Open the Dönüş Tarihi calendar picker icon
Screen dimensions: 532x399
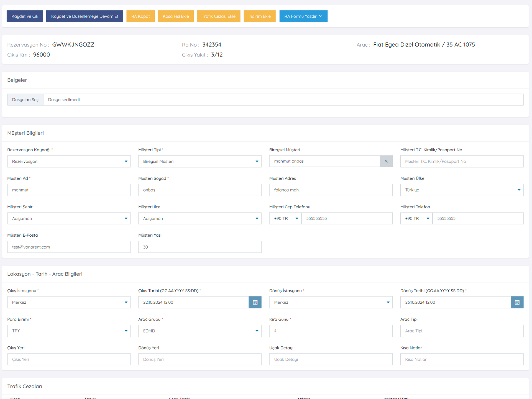click(x=517, y=302)
